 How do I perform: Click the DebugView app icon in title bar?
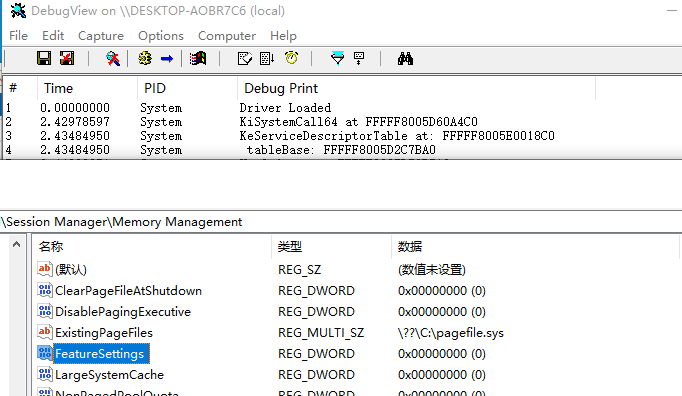point(18,10)
